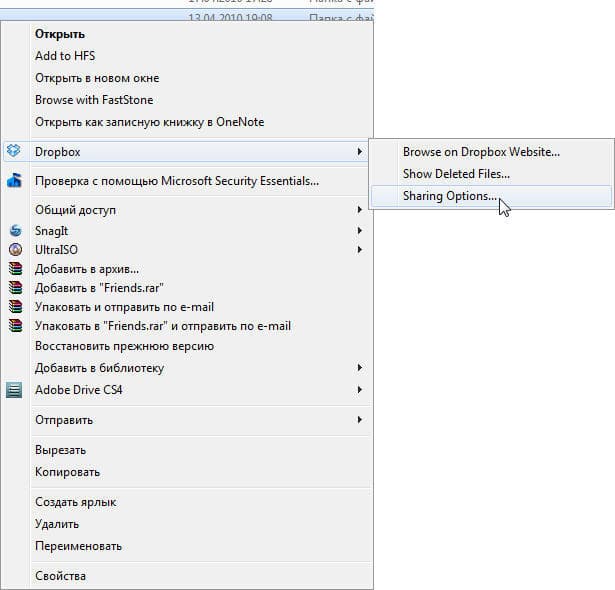Viewport: 615px width, 590px height.
Task: Click the UltraISO disc icon
Action: point(16,249)
